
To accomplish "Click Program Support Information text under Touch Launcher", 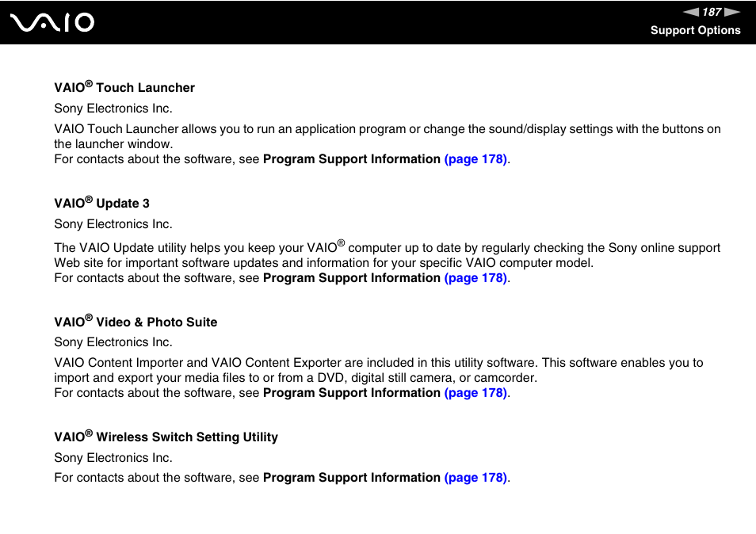I will tap(352, 159).
